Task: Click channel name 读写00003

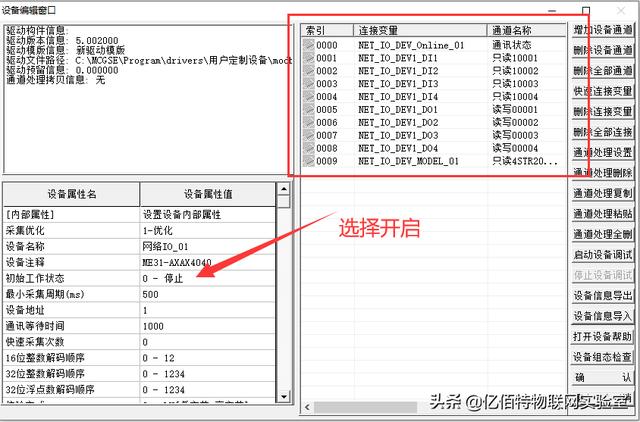Action: [x=515, y=135]
